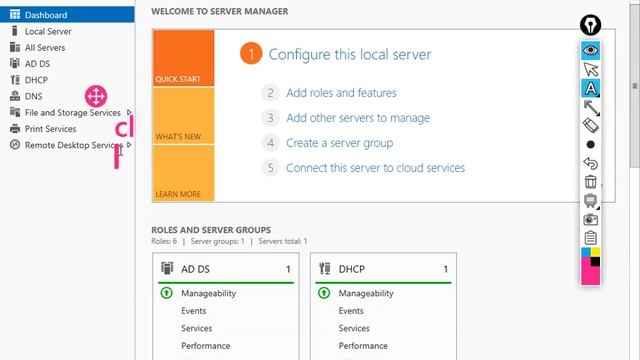Click the AD DS sidebar icon
Screen dimensions: 640x360
tap(15, 63)
